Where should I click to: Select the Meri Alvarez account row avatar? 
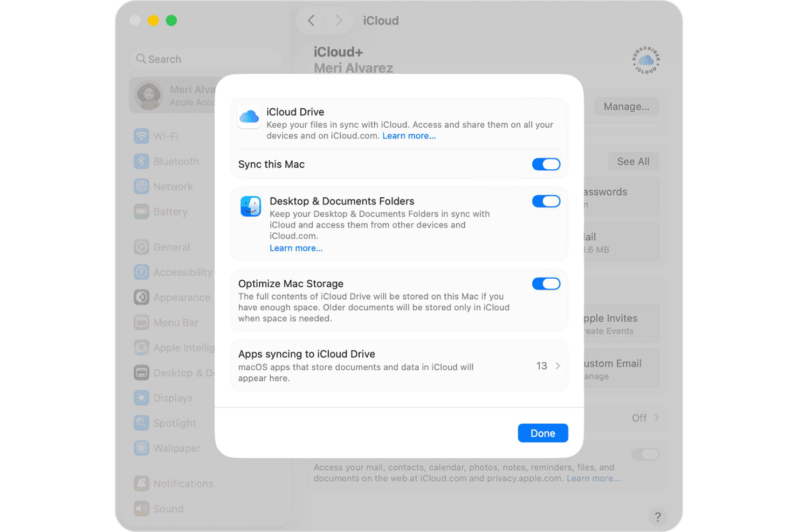[x=148, y=95]
